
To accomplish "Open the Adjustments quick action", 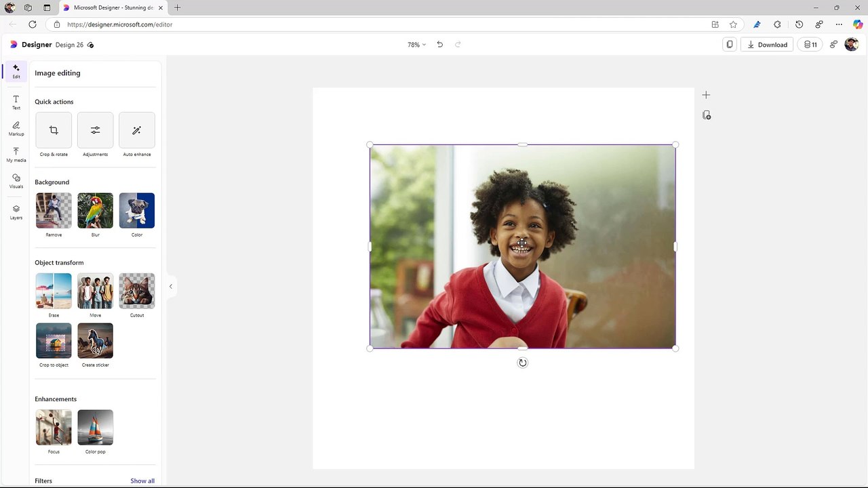I will click(x=95, y=130).
